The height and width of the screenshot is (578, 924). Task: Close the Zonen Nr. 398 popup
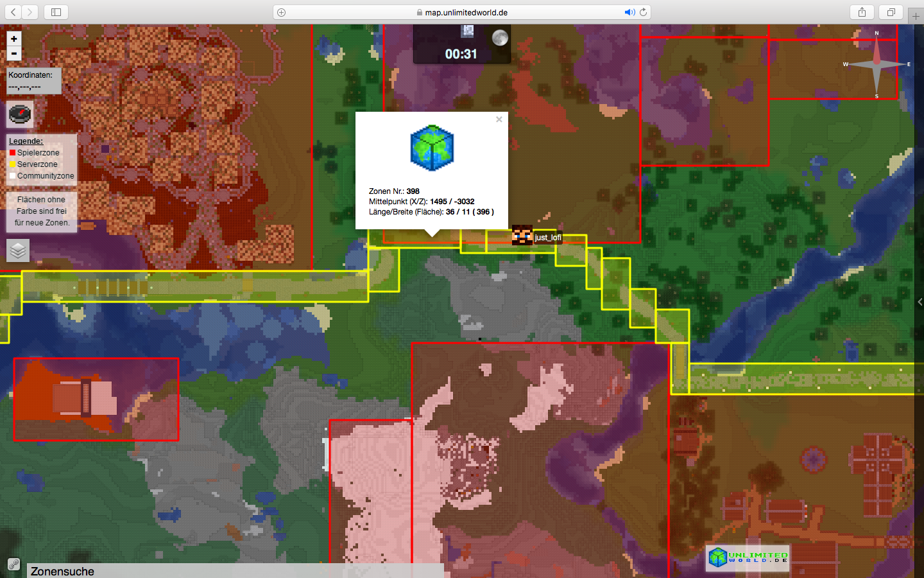(499, 119)
